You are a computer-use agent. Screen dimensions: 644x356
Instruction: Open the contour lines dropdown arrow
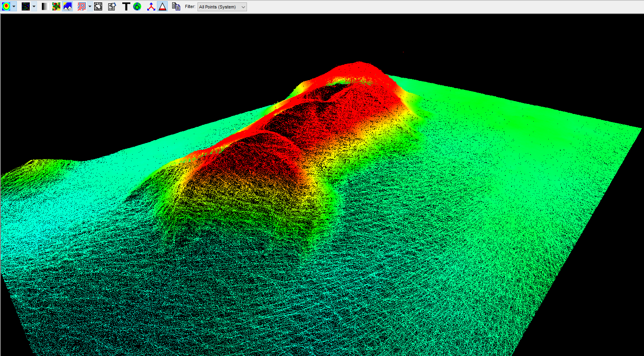coord(90,6)
